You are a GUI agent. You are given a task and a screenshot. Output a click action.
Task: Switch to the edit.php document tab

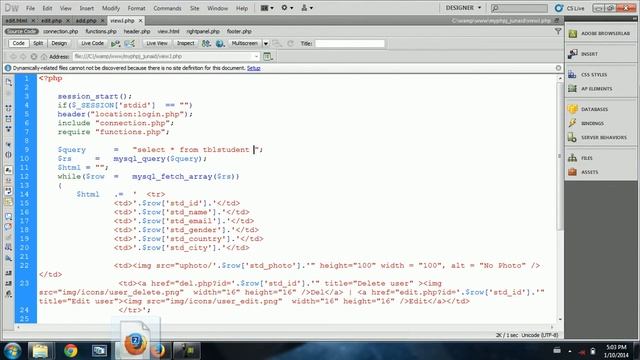point(51,20)
